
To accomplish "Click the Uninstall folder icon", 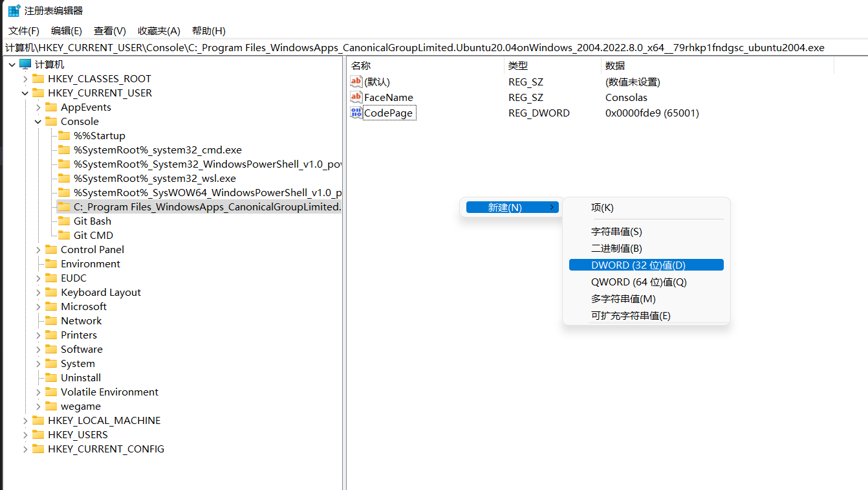I will (51, 377).
